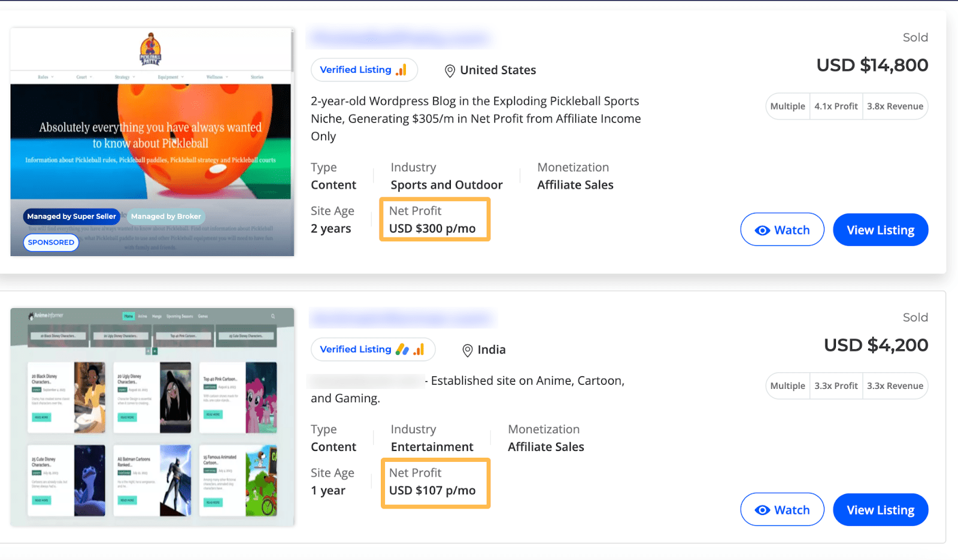Watch the USD $4,200 anime listing
The height and width of the screenshot is (560, 958).
(782, 510)
